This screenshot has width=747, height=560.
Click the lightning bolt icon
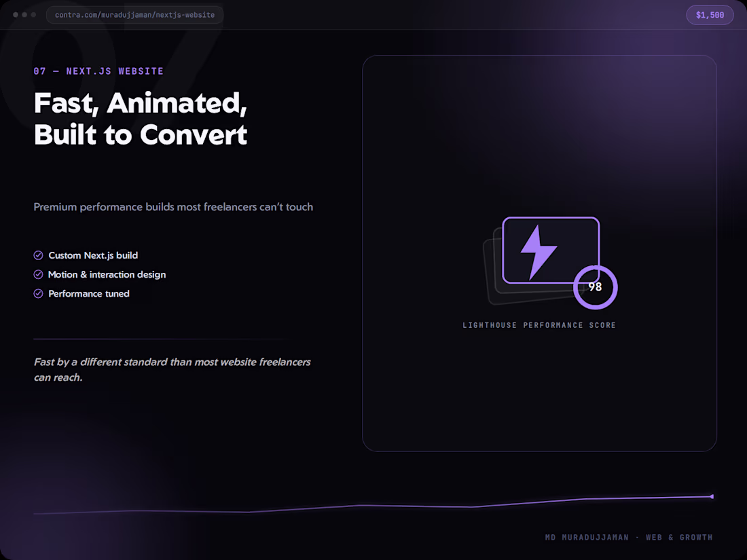tap(539, 252)
